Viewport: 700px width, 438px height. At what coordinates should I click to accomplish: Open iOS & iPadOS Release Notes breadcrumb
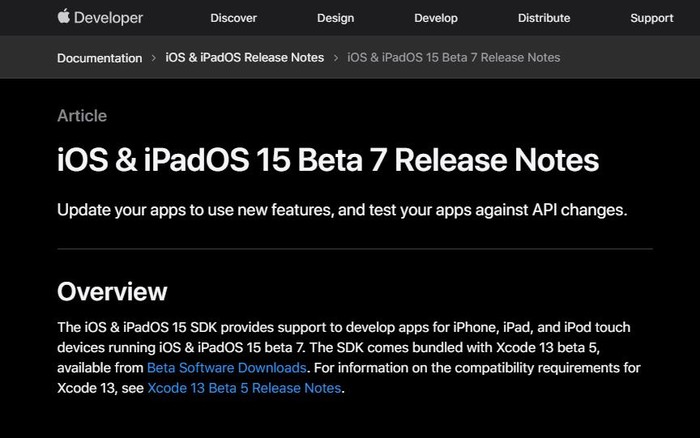tap(245, 58)
